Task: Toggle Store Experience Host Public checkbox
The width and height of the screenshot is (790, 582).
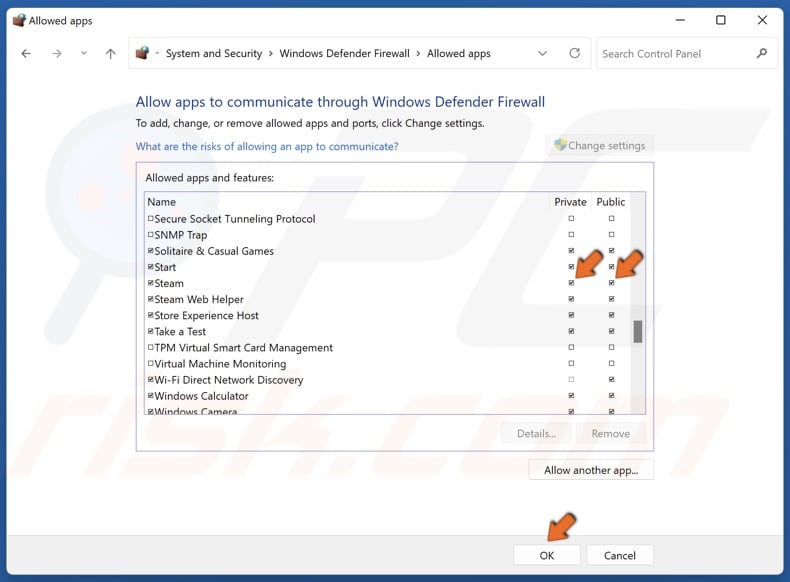Action: pyautogui.click(x=611, y=315)
